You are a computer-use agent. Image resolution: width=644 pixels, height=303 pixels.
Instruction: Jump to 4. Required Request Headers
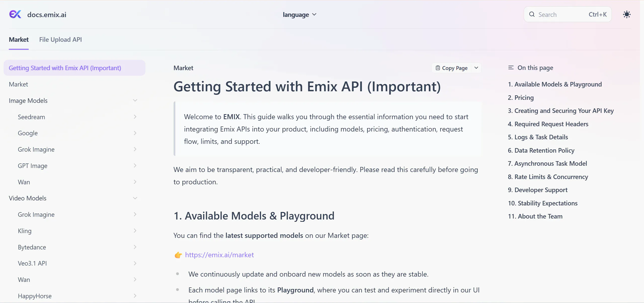[x=548, y=124]
